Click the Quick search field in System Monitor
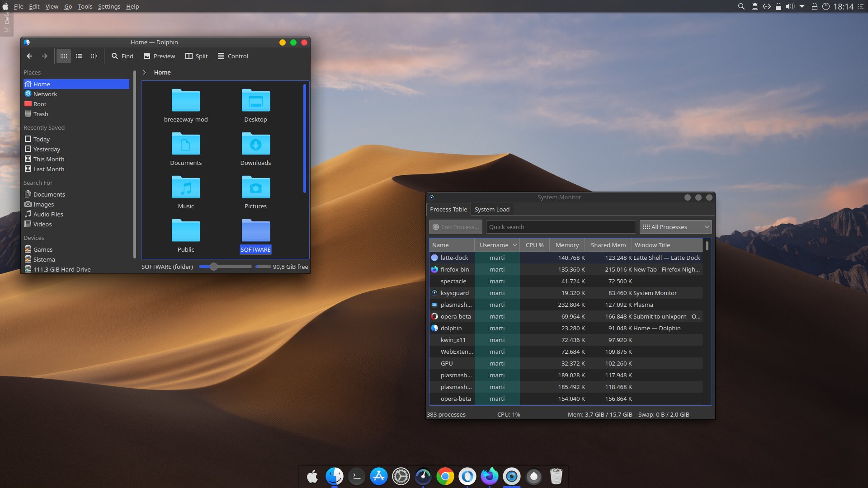Screen dimensions: 868x488 tap(561, 226)
